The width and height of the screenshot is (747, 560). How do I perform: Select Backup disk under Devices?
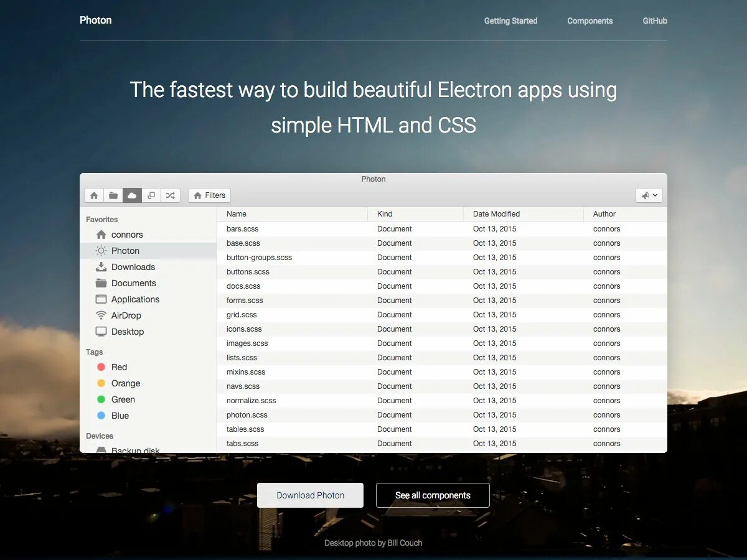pos(148,449)
